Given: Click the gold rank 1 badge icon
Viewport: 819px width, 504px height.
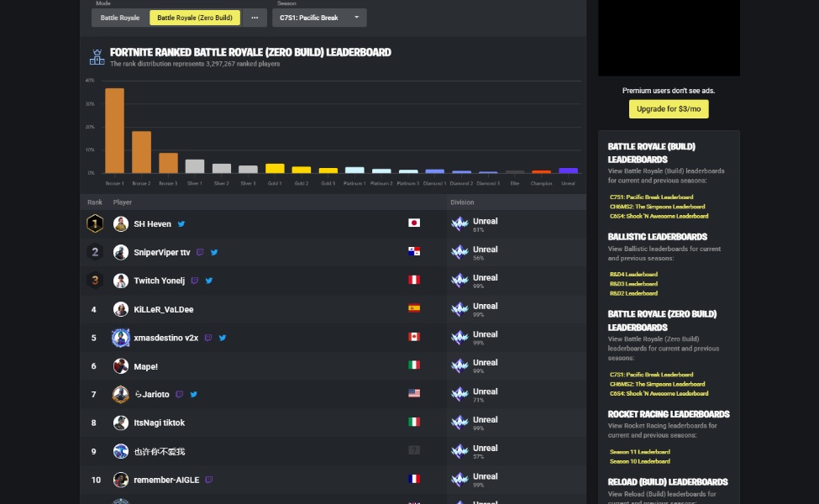Looking at the screenshot, I should (95, 224).
